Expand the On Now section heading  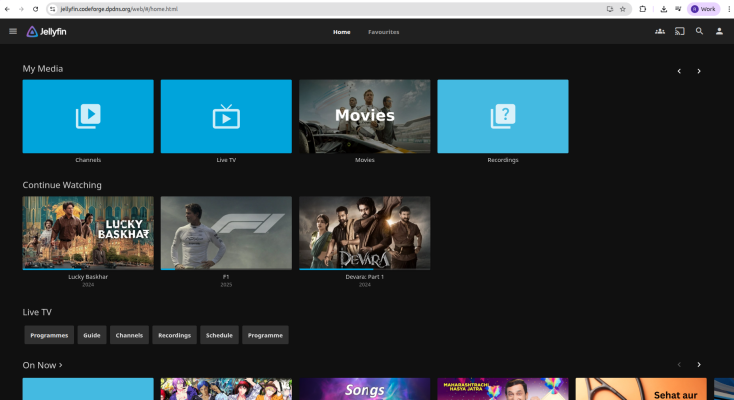pyautogui.click(x=42, y=365)
